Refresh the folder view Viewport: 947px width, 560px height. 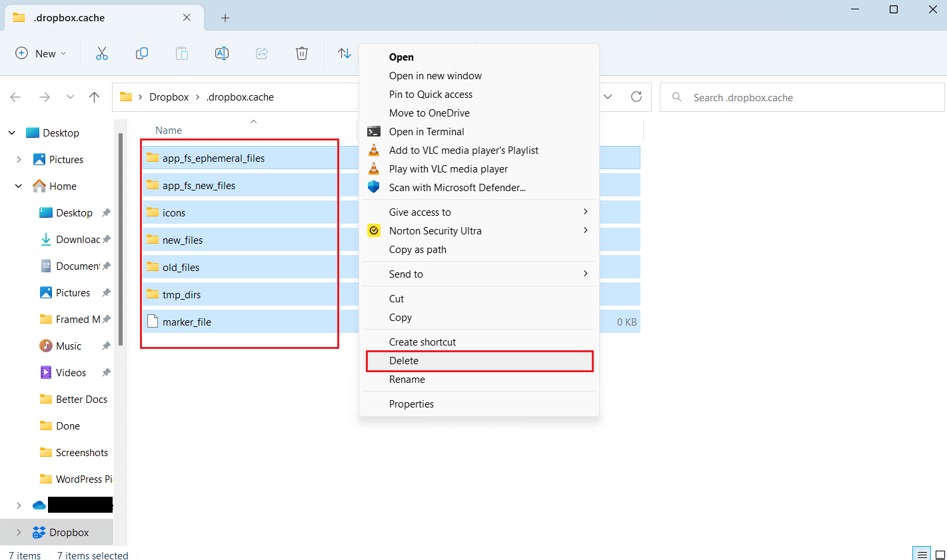[x=636, y=97]
